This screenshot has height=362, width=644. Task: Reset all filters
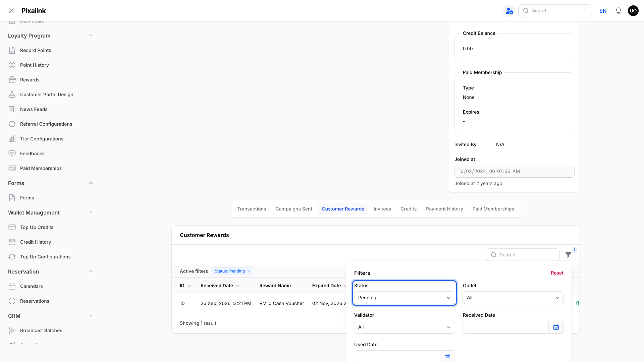pos(557,273)
